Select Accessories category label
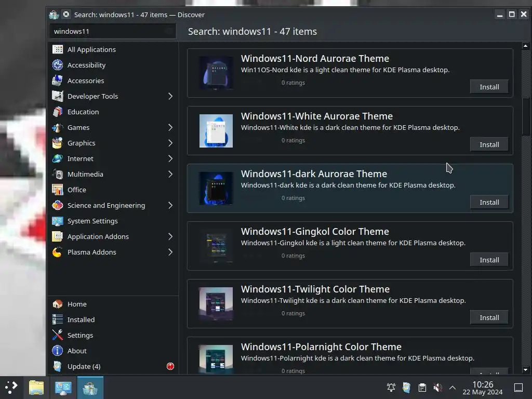Image resolution: width=532 pixels, height=399 pixels. click(86, 81)
